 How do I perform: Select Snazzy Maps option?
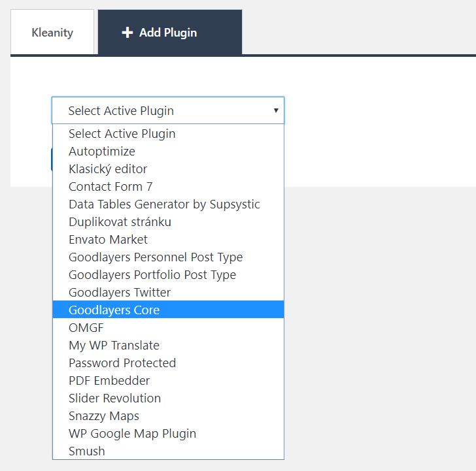pos(168,415)
